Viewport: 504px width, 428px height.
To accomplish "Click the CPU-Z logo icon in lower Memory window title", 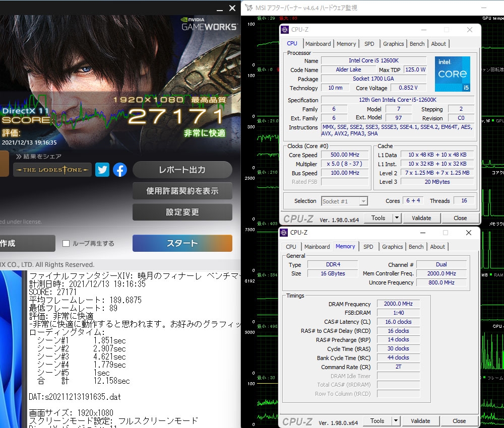I will 284,233.
